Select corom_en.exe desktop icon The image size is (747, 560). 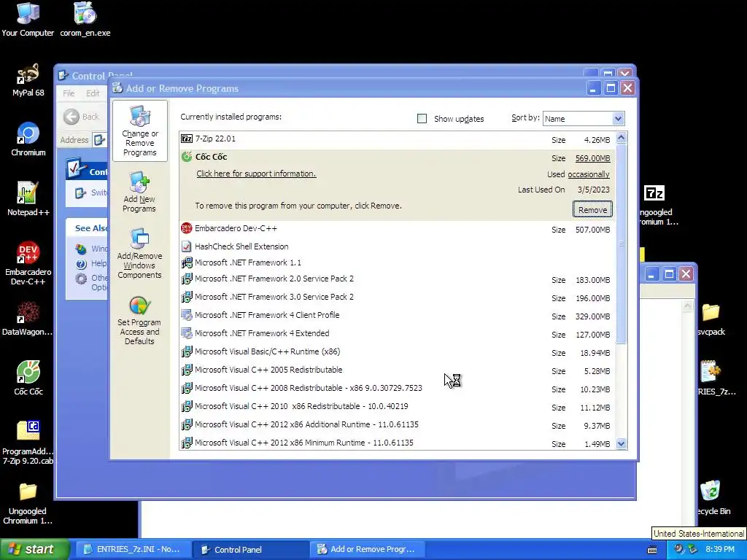85,19
